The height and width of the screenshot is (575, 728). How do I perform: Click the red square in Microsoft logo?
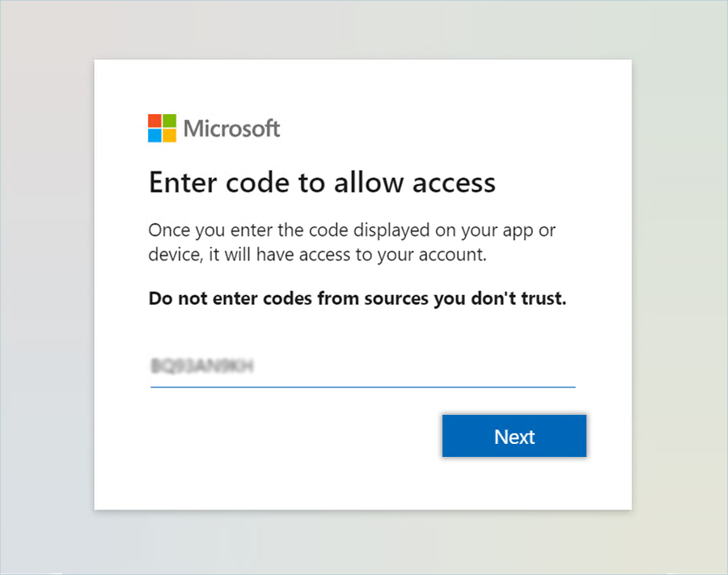154,120
